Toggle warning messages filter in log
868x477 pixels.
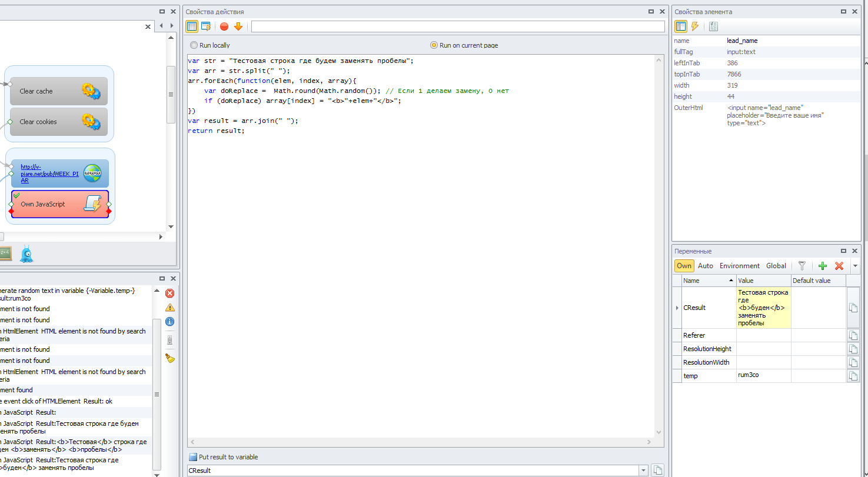point(170,308)
